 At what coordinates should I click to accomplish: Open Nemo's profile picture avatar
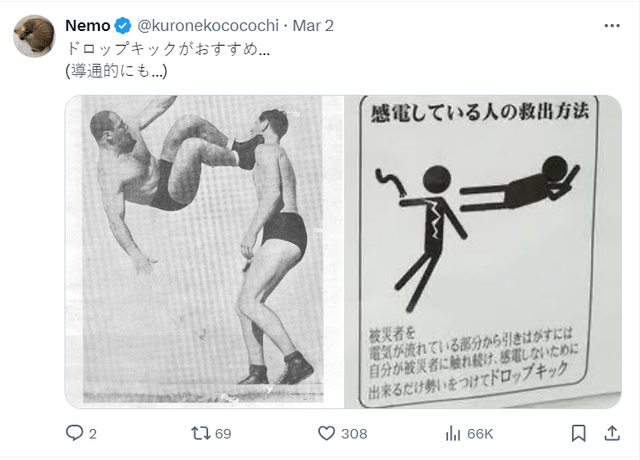[32, 37]
